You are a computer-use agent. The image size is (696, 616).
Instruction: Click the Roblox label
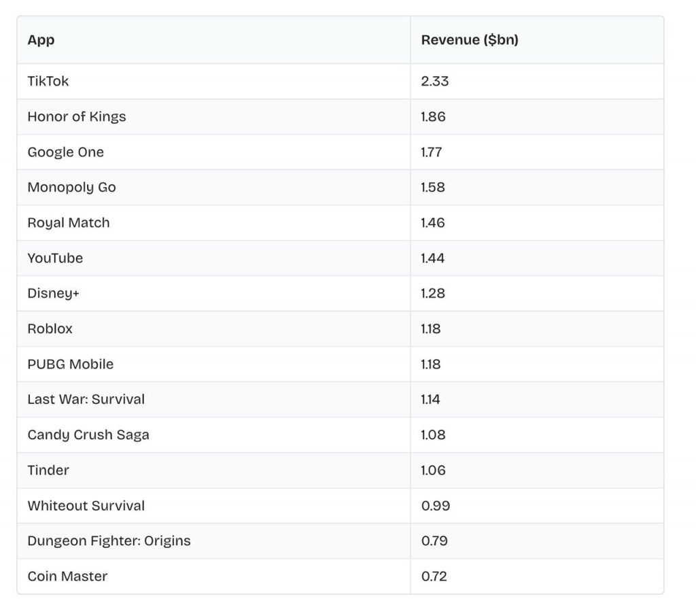click(50, 328)
